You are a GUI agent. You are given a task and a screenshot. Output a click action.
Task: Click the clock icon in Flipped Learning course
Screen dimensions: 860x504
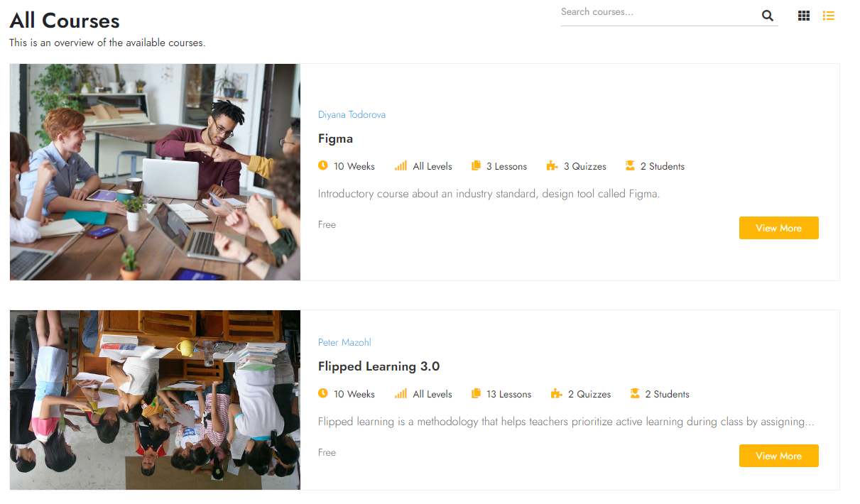pyautogui.click(x=323, y=393)
